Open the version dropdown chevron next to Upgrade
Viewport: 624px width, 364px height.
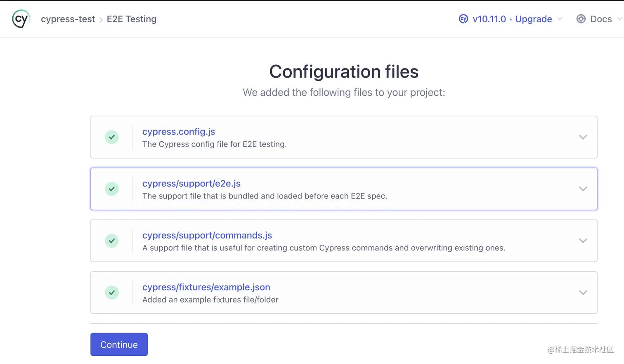[x=560, y=19]
